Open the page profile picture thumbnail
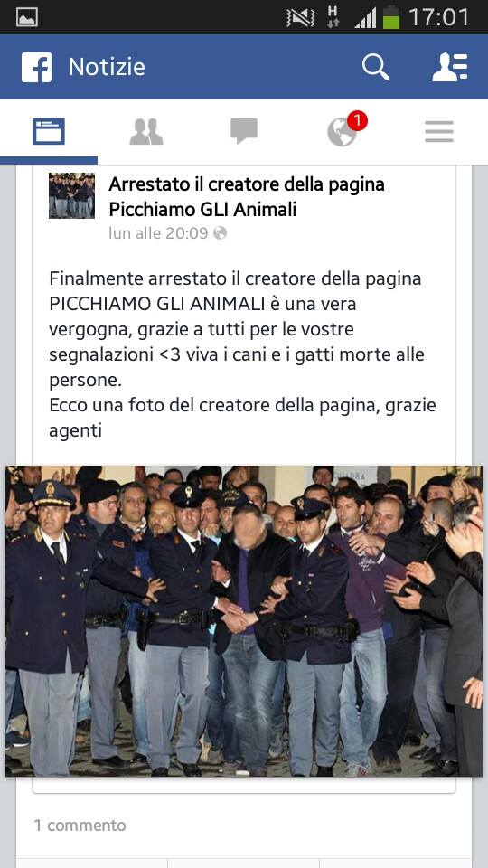This screenshot has width=488, height=868. [x=71, y=195]
